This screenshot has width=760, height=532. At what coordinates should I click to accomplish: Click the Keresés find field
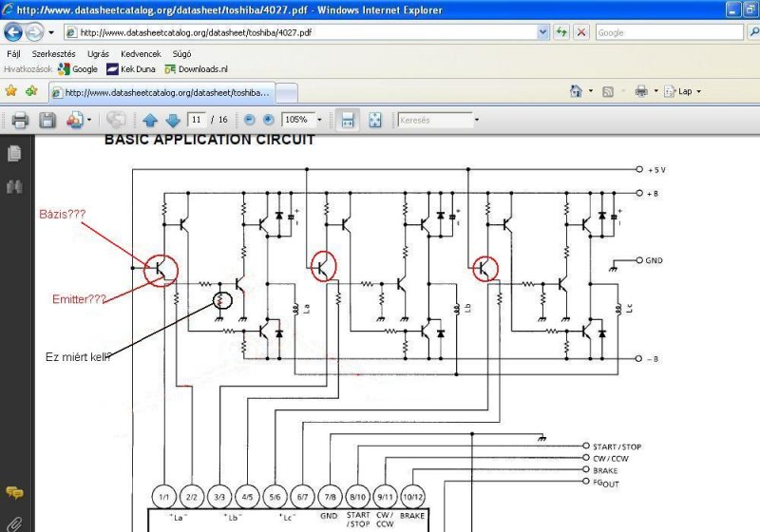[435, 120]
